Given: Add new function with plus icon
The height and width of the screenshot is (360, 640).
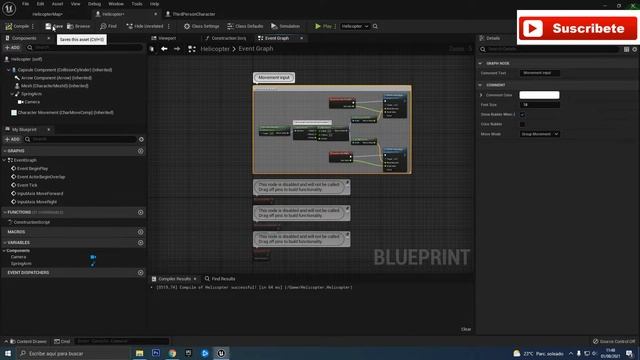Looking at the screenshot, I should [140, 213].
